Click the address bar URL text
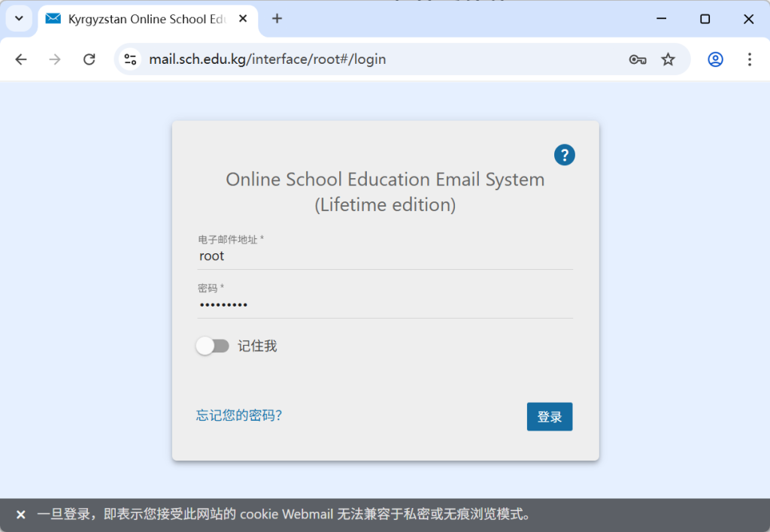The width and height of the screenshot is (770, 532). coord(267,59)
